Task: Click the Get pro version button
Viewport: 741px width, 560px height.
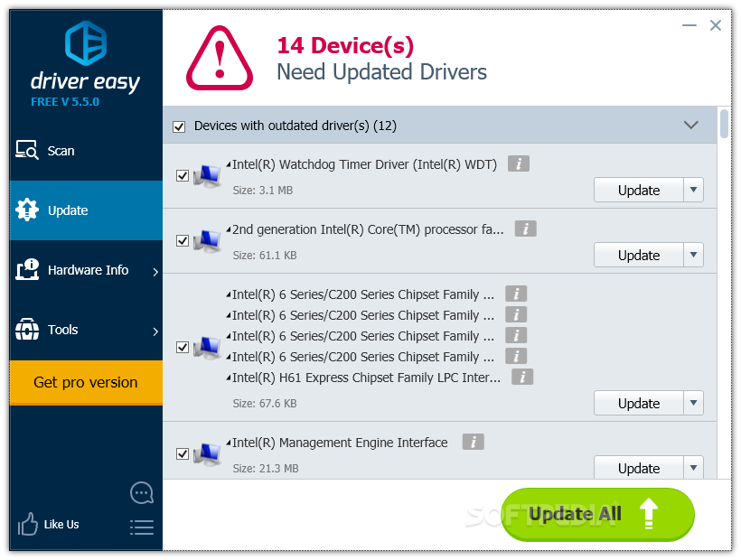Action: (x=86, y=382)
